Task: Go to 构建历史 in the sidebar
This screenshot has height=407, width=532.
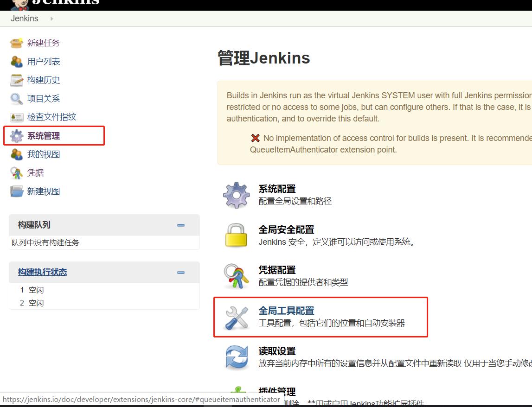Action: [44, 80]
